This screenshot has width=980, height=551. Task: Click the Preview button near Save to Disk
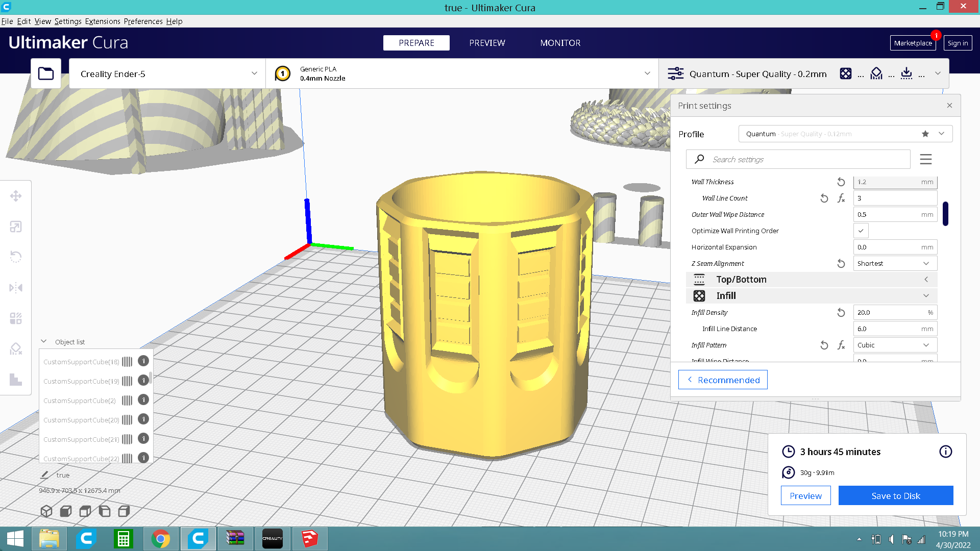(806, 496)
